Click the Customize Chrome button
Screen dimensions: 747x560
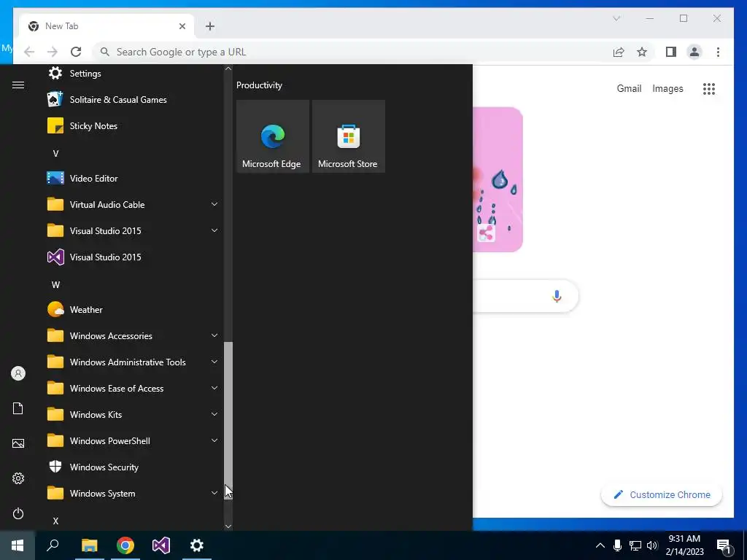coord(661,495)
